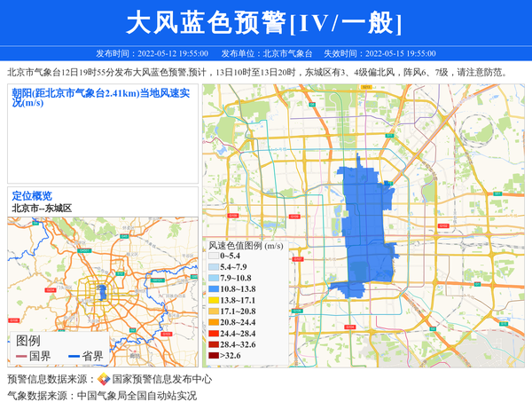Click the 0~5.4 legend label
This screenshot has height=418, width=532.
tap(230, 256)
